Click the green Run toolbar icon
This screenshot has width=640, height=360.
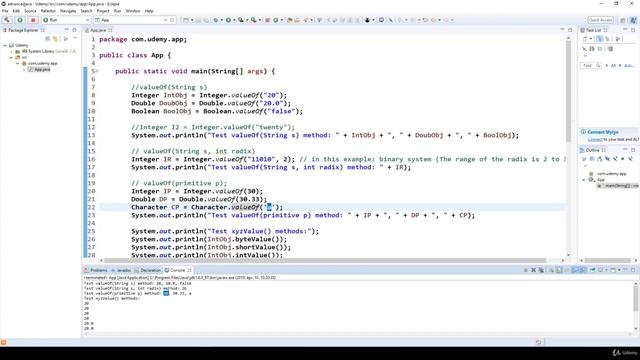(228, 20)
